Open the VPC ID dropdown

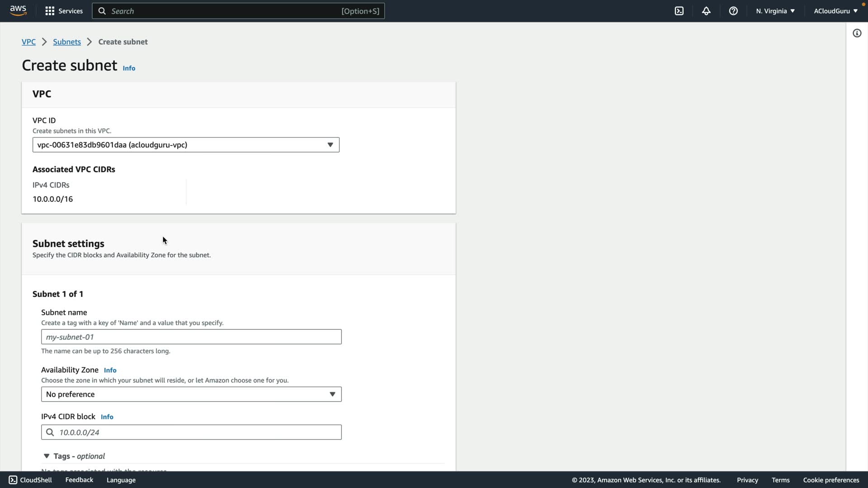[186, 145]
